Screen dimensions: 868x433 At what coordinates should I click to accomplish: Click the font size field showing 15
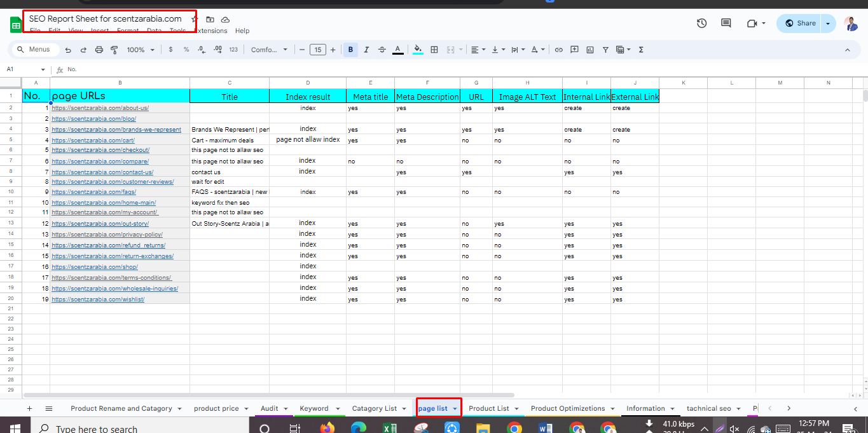317,50
